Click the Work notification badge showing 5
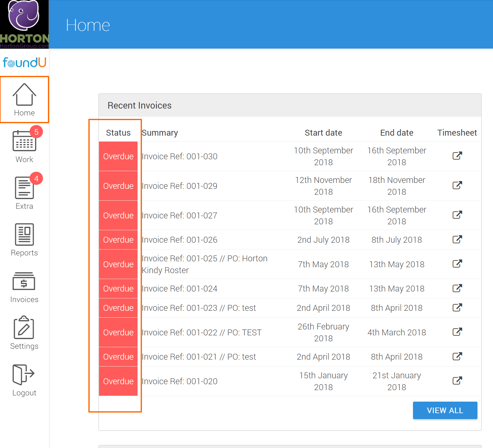This screenshot has height=448, width=493. [36, 132]
